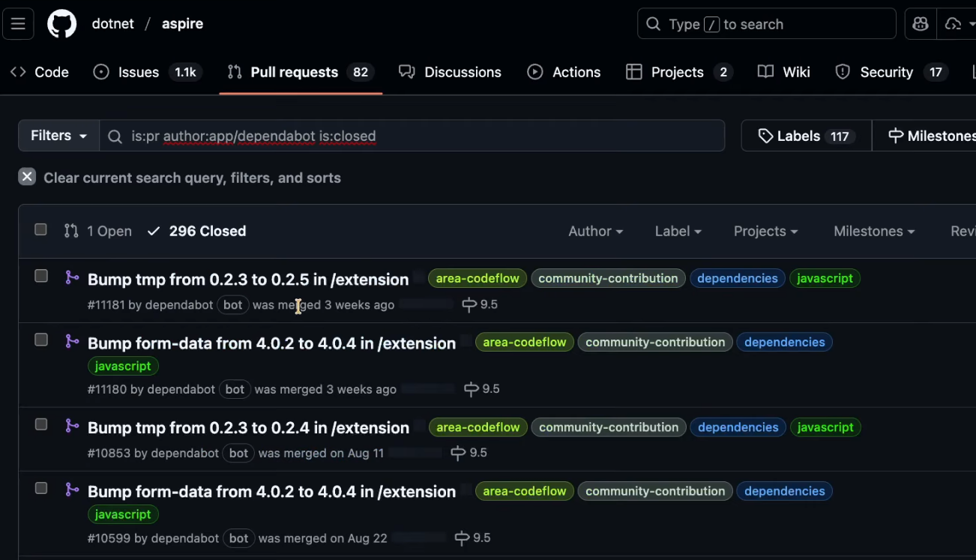Open the Copilot icon in header
The height and width of the screenshot is (560, 976).
(921, 24)
